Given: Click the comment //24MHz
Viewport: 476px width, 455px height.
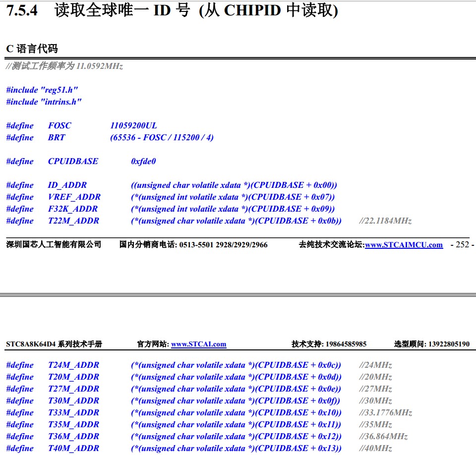Looking at the screenshot, I should [375, 365].
